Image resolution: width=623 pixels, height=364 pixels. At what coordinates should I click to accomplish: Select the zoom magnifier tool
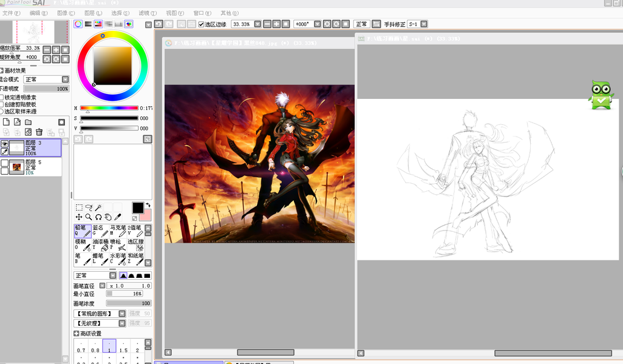[x=89, y=217]
